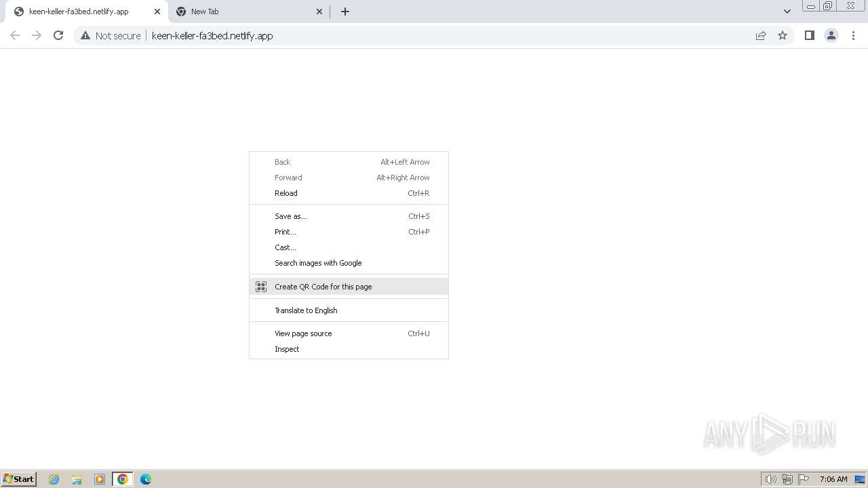Launch Internet Explorer from taskbar
The width and height of the screenshot is (868, 488).
point(54,479)
